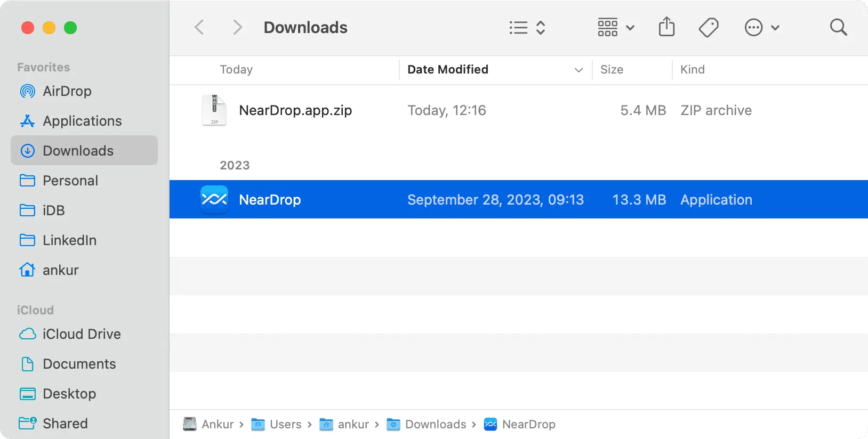
Task: Click the Share toolbar icon
Action: pos(666,27)
